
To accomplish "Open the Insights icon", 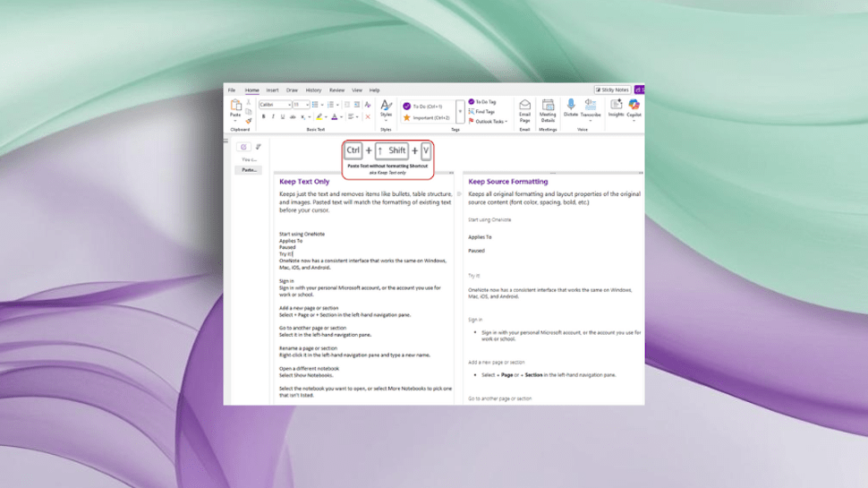I will tap(617, 107).
